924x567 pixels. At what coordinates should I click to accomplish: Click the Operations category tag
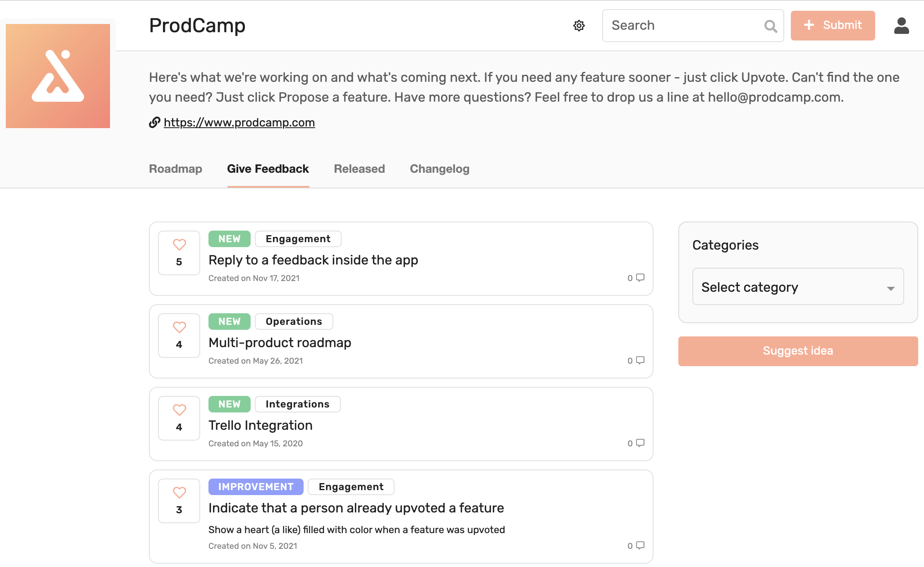point(294,322)
